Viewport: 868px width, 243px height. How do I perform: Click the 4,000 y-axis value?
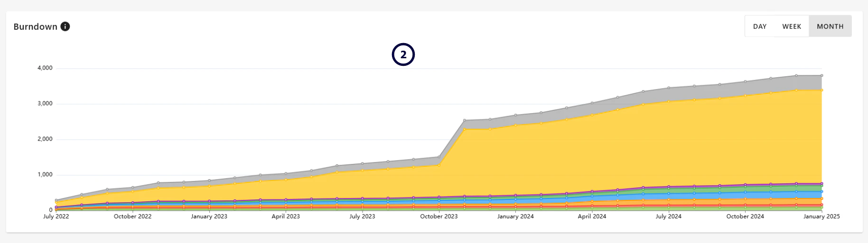click(x=45, y=68)
